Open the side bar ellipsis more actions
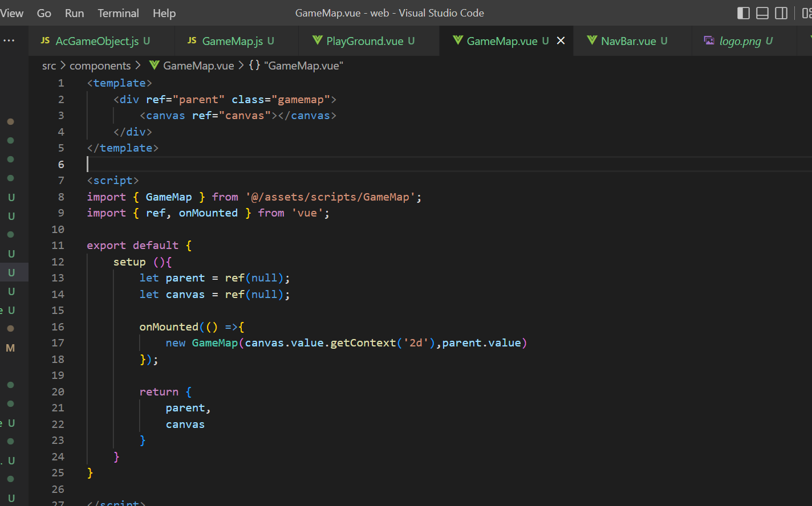Image resolution: width=812 pixels, height=506 pixels. point(9,40)
